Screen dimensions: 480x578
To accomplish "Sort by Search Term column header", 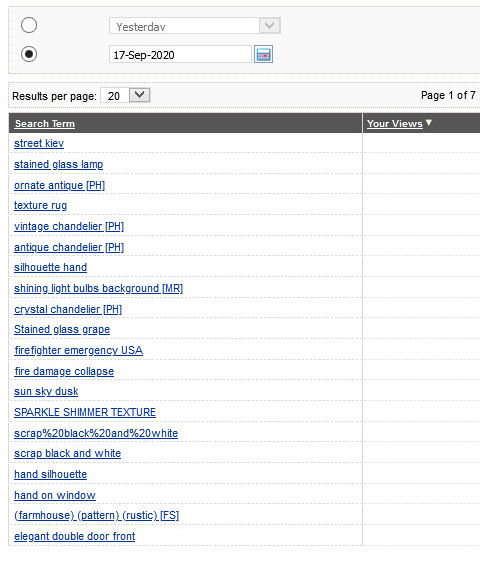I will pos(45,123).
